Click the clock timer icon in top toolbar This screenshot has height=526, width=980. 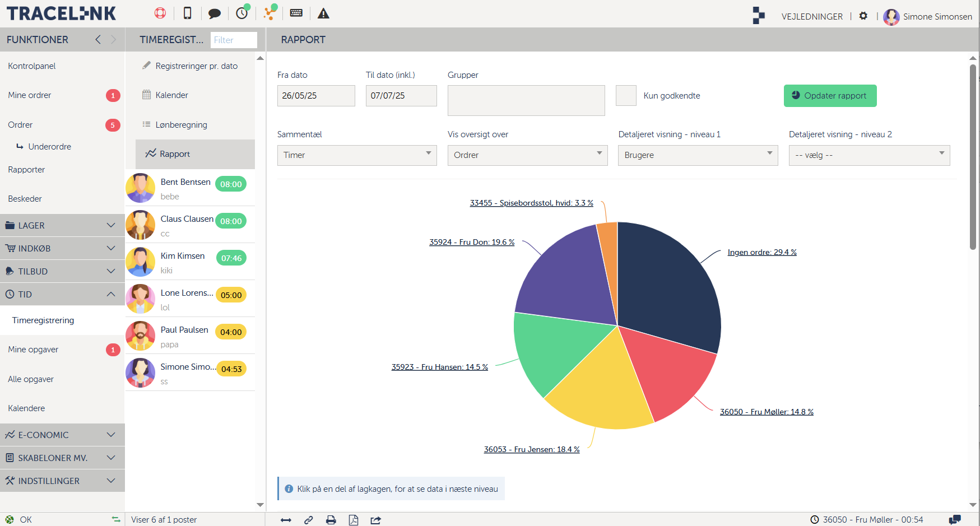(242, 13)
